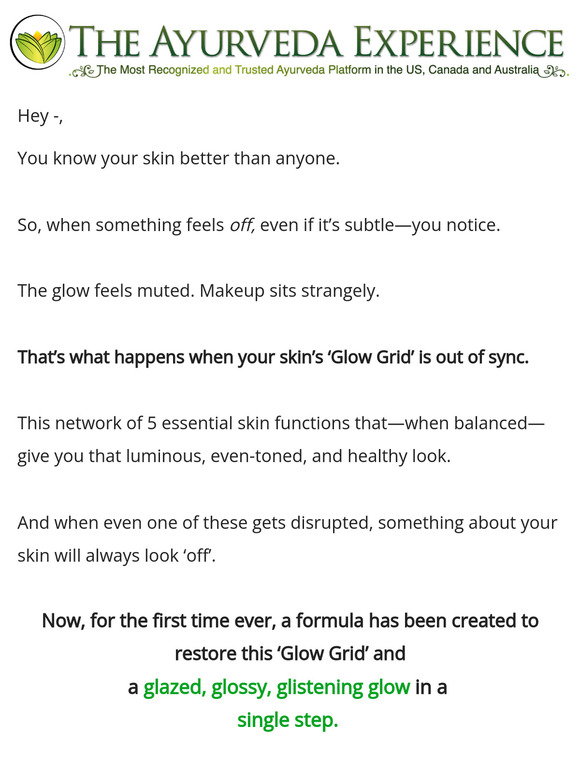
Task: Click the italic word off
Action: (x=242, y=225)
